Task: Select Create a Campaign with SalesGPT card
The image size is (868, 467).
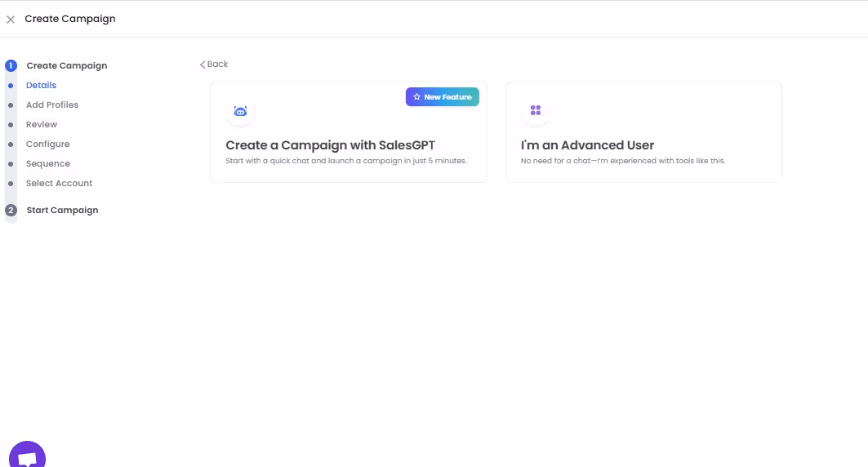Action: (349, 131)
